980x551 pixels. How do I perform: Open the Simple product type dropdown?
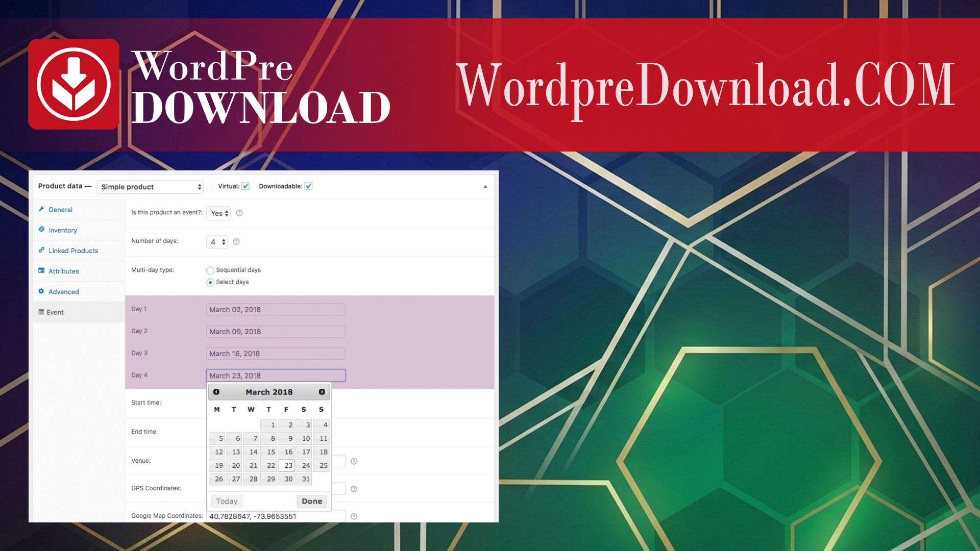point(150,187)
